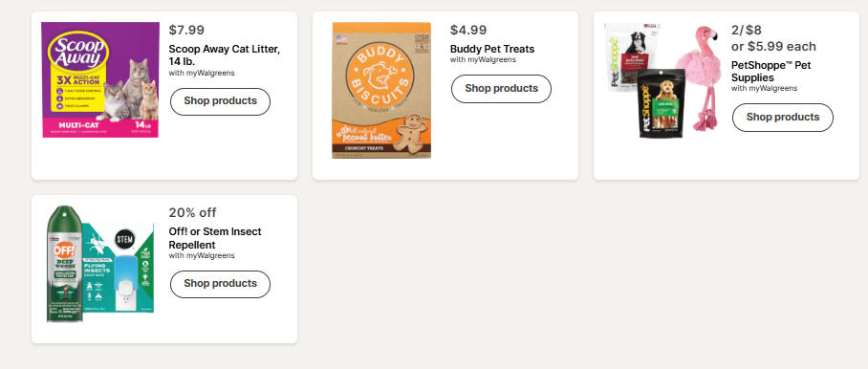This screenshot has height=369, width=868.
Task: Click "with myWalgreens" under Buddy Pet Treats
Action: [483, 60]
